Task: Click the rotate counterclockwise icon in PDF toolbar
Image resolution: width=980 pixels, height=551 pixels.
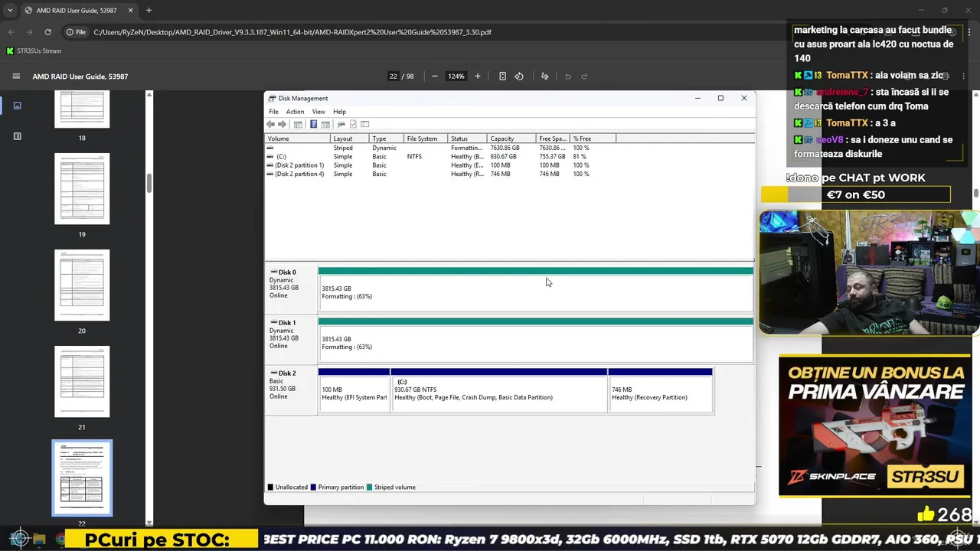Action: pos(519,77)
